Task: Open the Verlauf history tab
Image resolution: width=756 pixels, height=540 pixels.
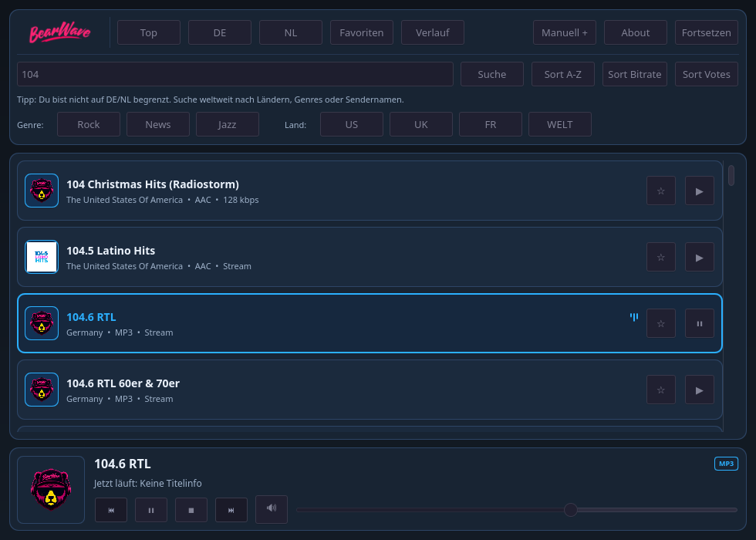Action: pos(432,32)
